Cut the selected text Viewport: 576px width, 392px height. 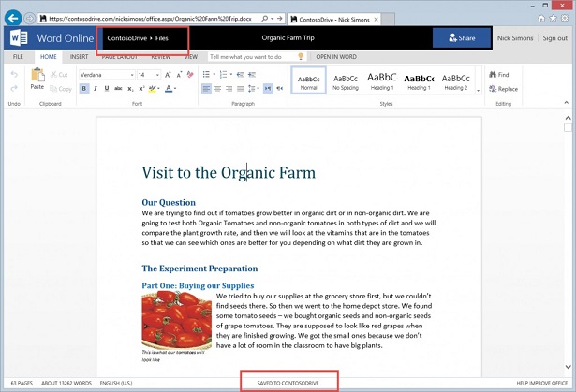pos(59,75)
